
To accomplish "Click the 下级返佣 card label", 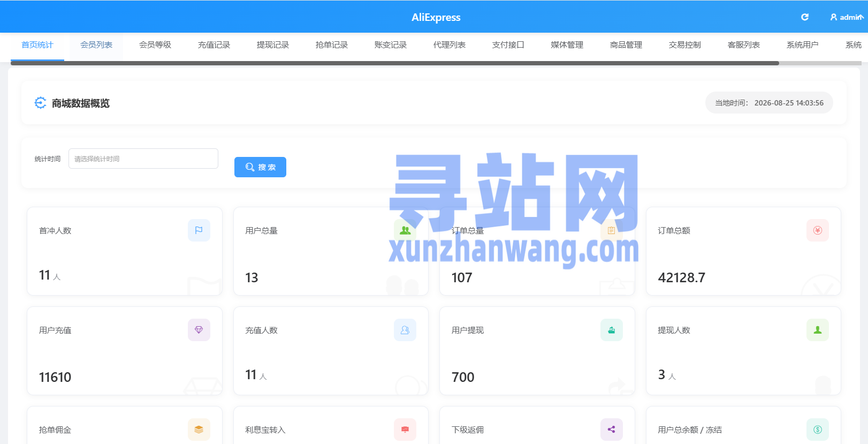I will [x=468, y=430].
